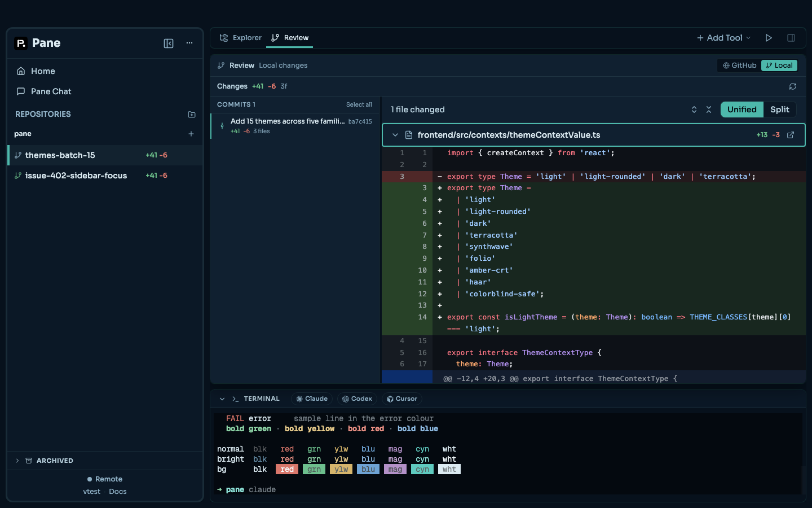Click the magenta background swatch in terminal
This screenshot has width=812, height=508.
pos(395,470)
